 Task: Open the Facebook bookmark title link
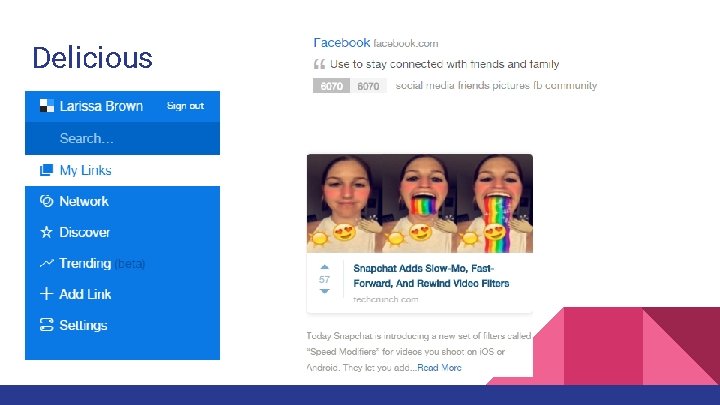342,43
